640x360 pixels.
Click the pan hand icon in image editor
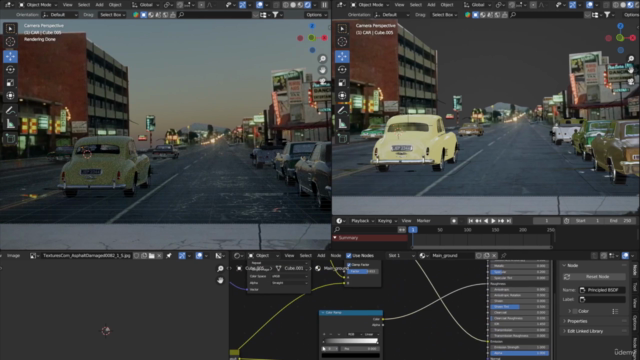point(220,280)
